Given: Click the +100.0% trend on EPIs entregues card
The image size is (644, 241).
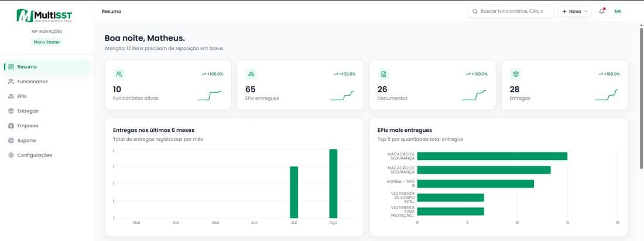Looking at the screenshot, I should 345,74.
